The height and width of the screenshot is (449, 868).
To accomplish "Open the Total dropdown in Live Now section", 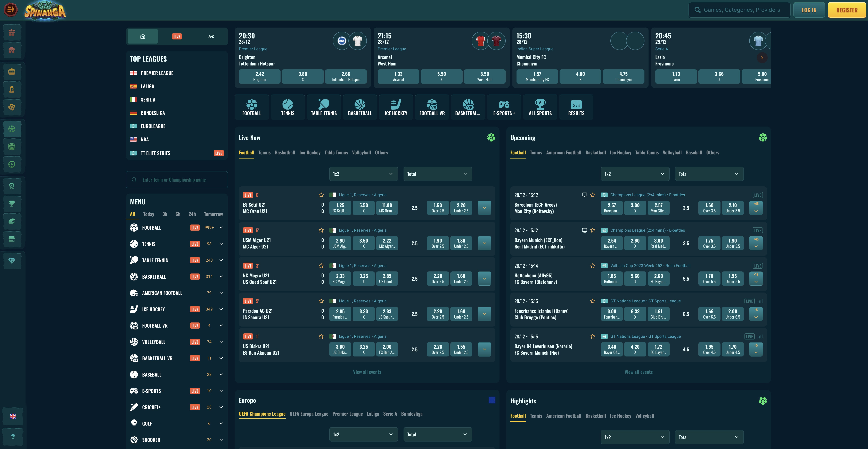I will click(x=437, y=174).
